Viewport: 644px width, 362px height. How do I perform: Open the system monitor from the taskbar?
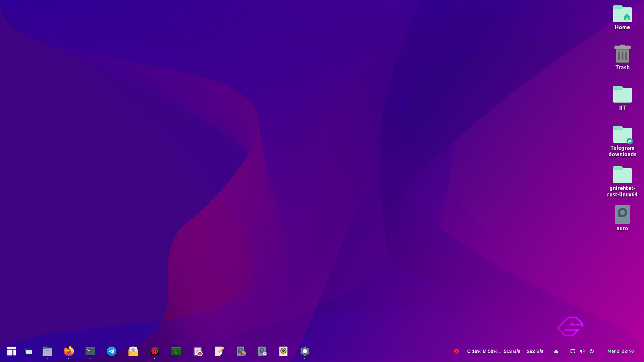coord(176,351)
